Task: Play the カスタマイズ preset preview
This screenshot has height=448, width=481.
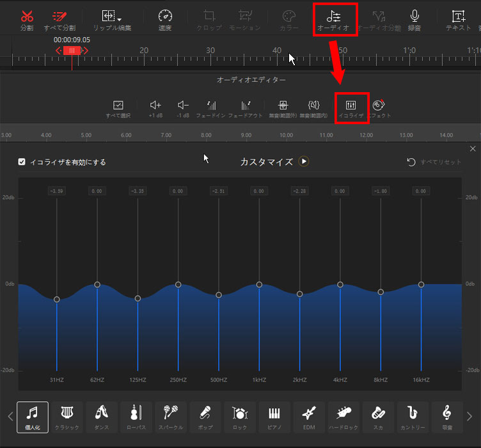Action: (304, 162)
